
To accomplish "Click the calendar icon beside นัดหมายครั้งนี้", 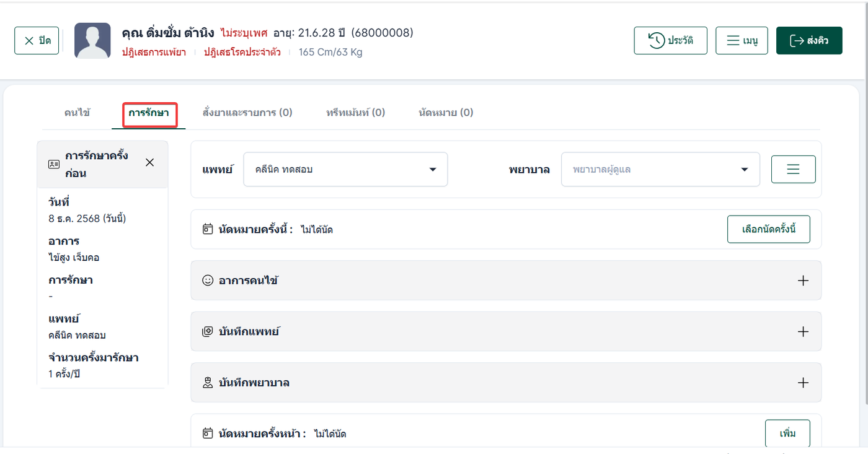I will [208, 229].
